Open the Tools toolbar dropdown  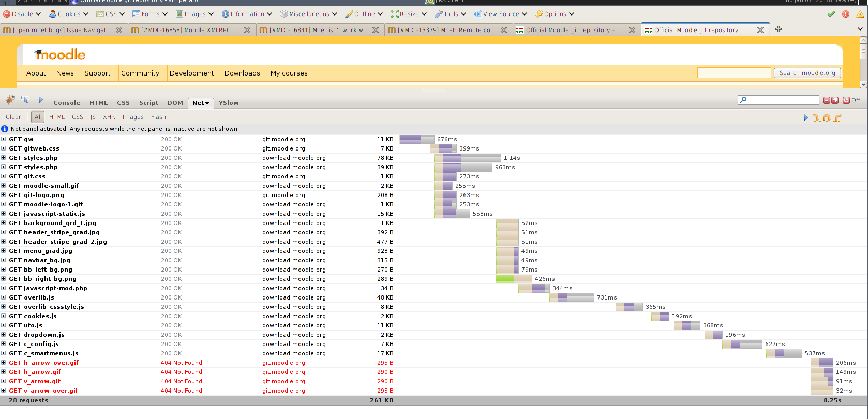coord(450,14)
